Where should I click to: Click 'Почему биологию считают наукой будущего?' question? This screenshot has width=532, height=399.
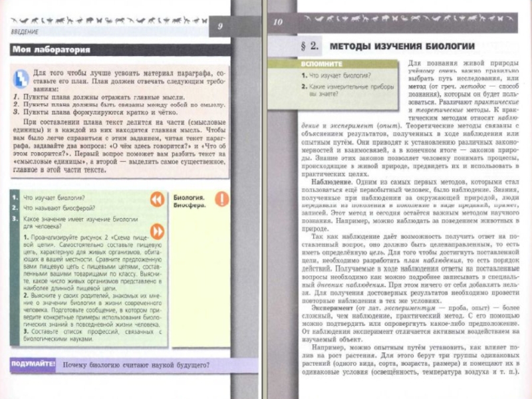pos(136,365)
